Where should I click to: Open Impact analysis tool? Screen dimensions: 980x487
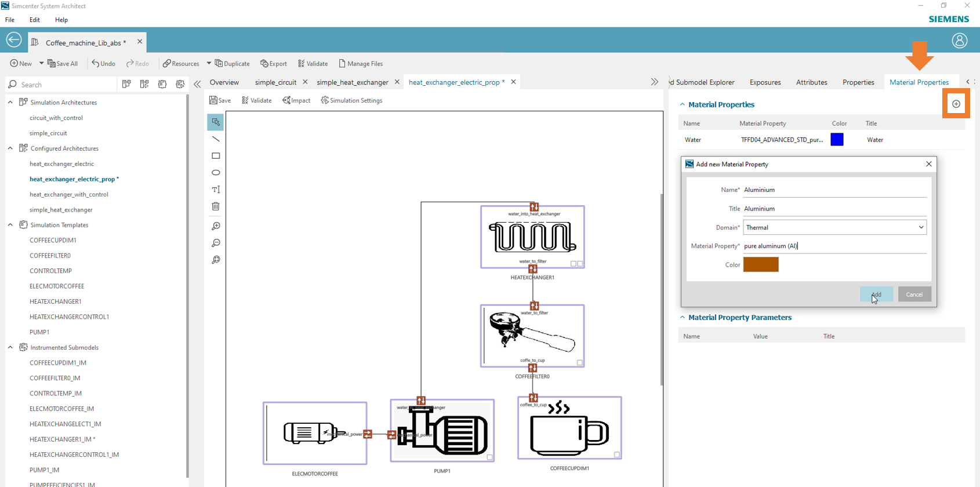296,100
